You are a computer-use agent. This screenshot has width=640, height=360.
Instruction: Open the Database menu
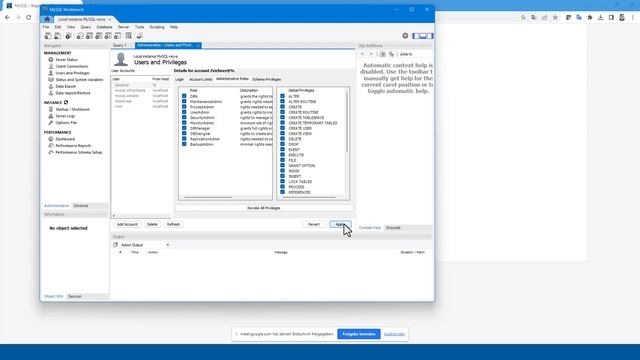(104, 27)
